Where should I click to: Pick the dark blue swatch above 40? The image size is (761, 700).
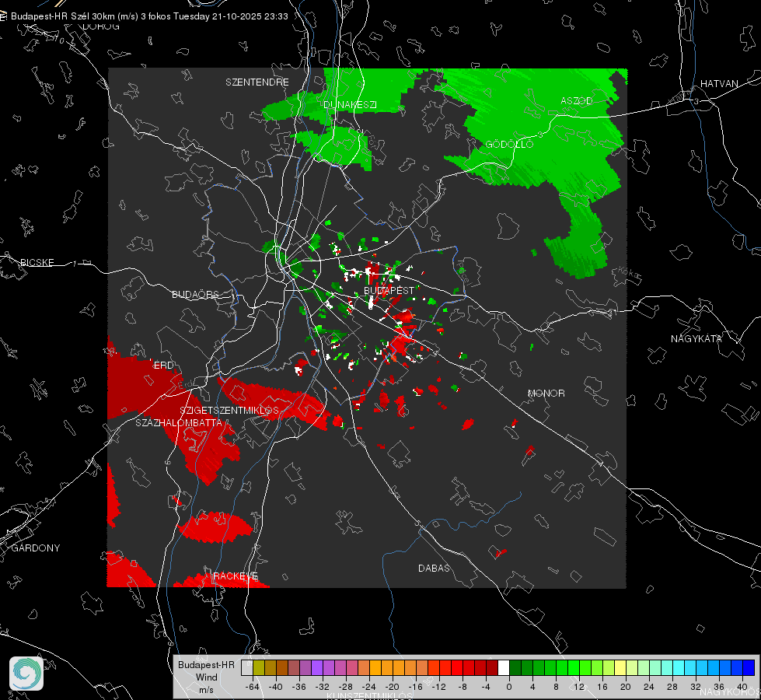pyautogui.click(x=749, y=667)
